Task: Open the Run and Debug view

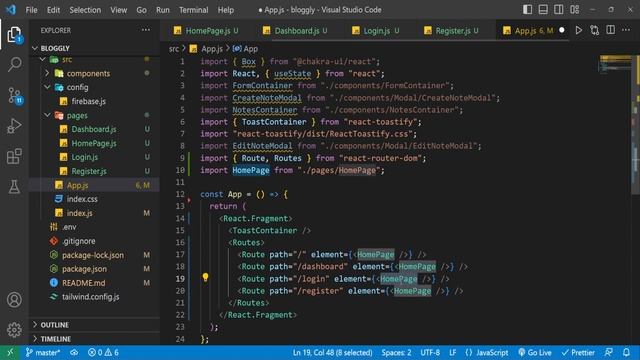Action: click(x=14, y=125)
